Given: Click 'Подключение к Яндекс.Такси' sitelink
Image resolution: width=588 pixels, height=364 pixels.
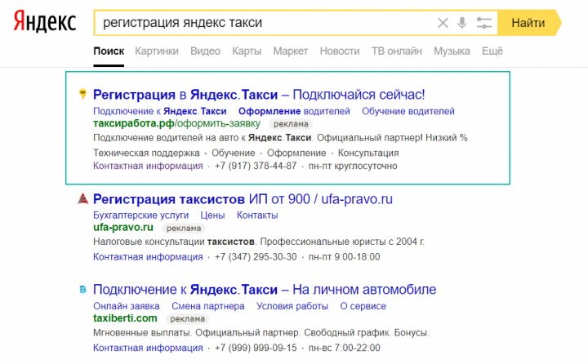Looking at the screenshot, I should pyautogui.click(x=160, y=111).
